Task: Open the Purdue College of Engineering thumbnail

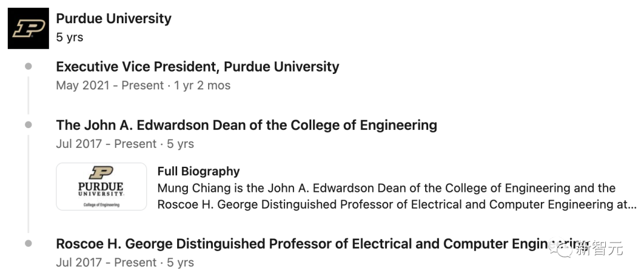Action: pyautogui.click(x=101, y=186)
